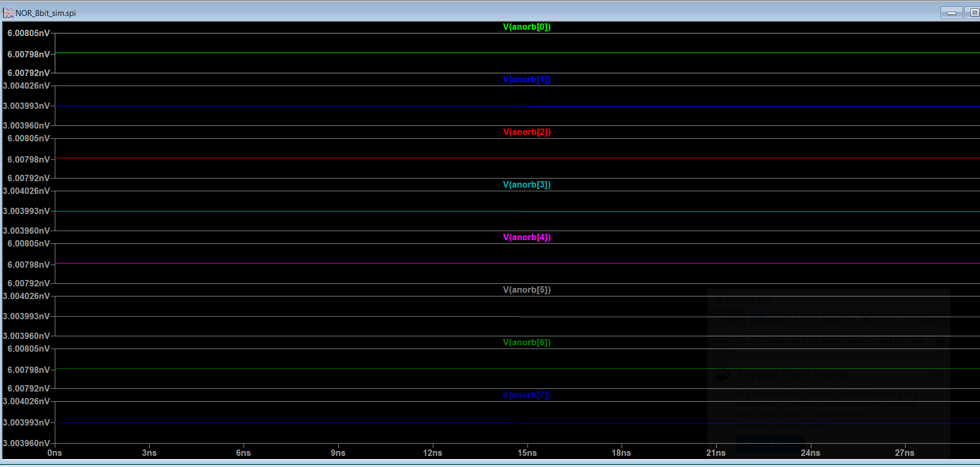Select the V(anorb[0]) trace label
Viewport: 980px width, 467px height.
coord(526,27)
